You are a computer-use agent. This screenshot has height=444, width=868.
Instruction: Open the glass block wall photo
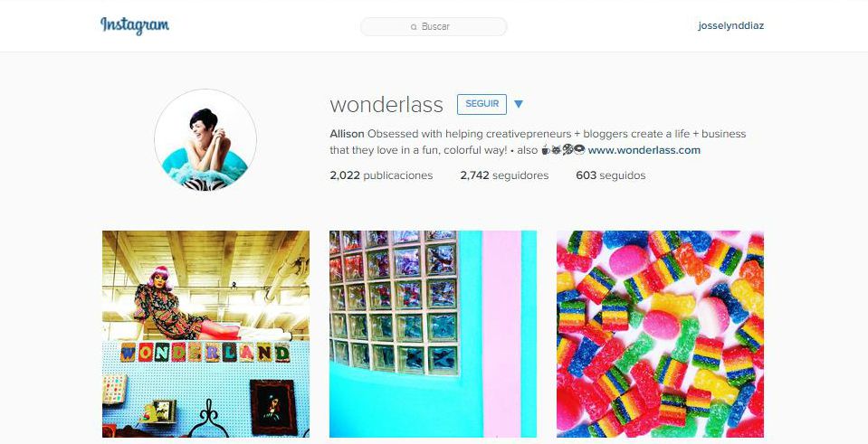tap(433, 334)
